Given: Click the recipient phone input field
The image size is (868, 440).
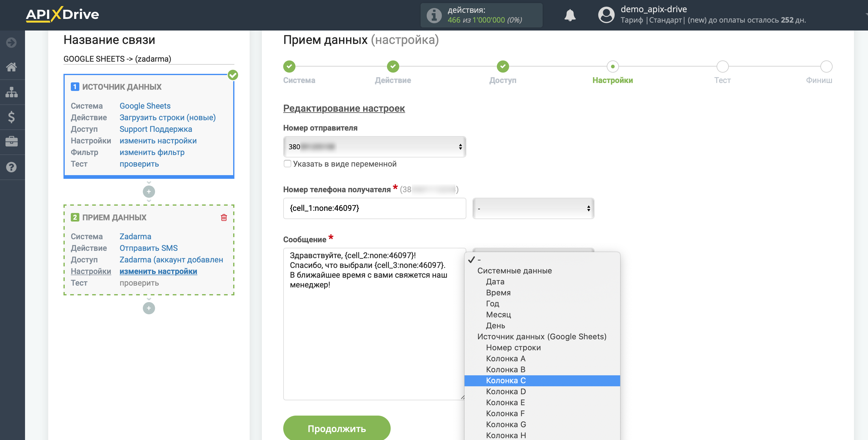Looking at the screenshot, I should click(374, 208).
